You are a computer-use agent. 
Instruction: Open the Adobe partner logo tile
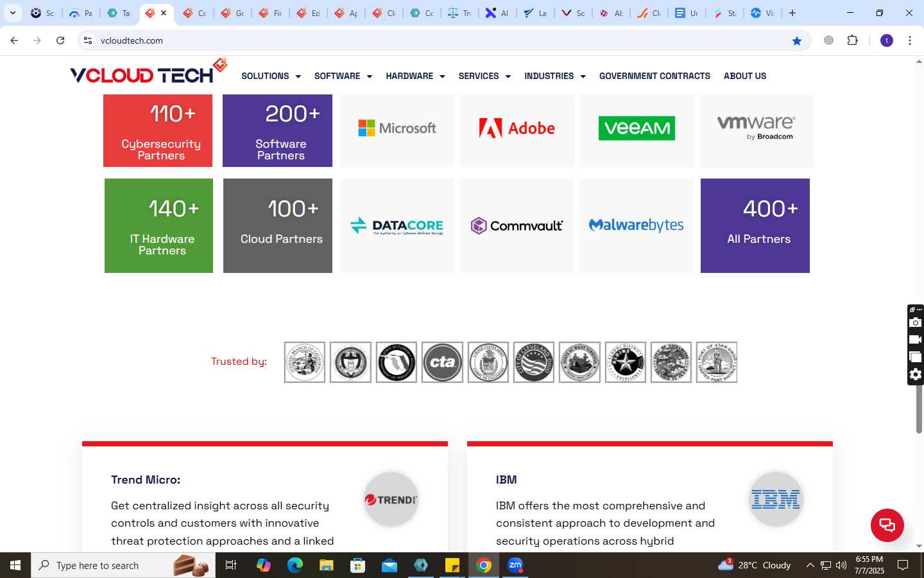517,130
